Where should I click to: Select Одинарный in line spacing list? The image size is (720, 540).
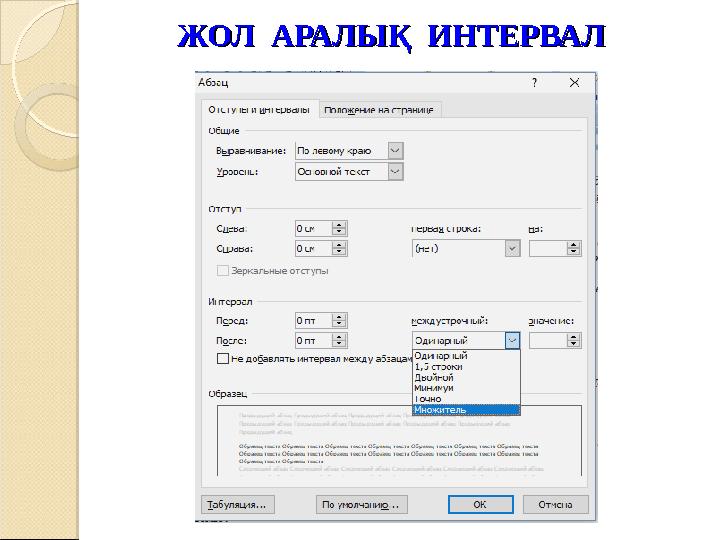[466, 355]
